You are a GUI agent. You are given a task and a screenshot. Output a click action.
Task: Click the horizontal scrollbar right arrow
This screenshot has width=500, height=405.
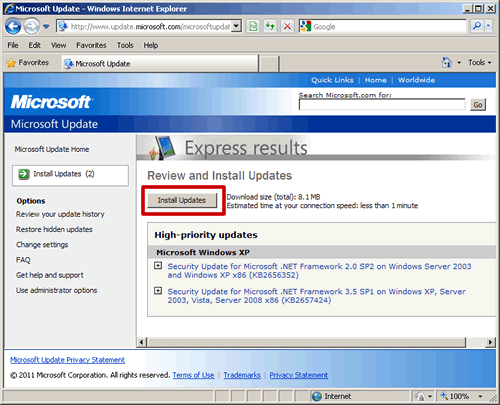tap(491, 342)
